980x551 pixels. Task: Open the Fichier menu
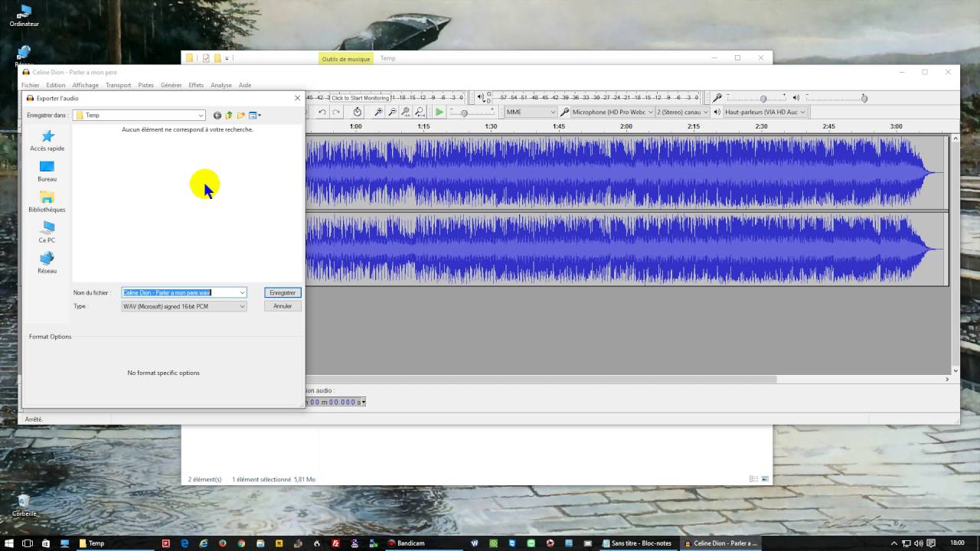pos(31,85)
